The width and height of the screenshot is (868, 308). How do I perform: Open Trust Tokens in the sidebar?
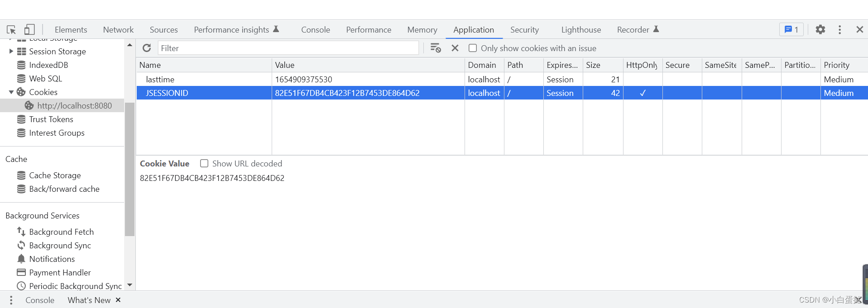click(51, 119)
